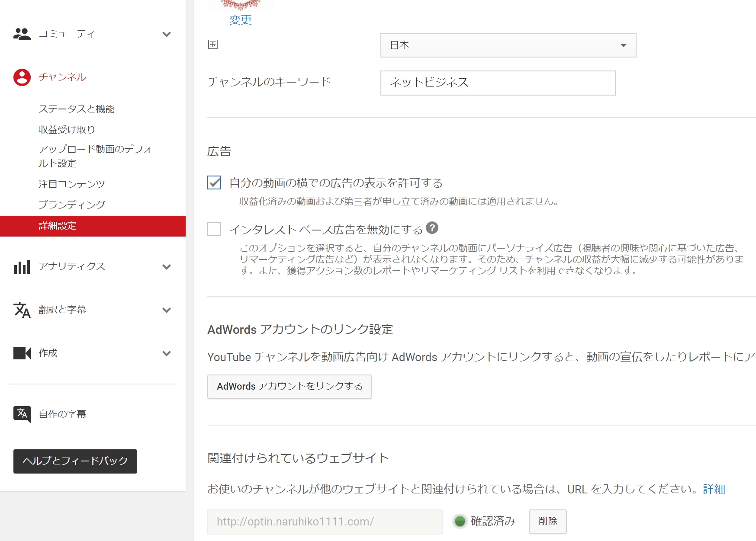756x541 pixels.
Task: Click the 翻訳と字幕 label
Action: coord(62,310)
